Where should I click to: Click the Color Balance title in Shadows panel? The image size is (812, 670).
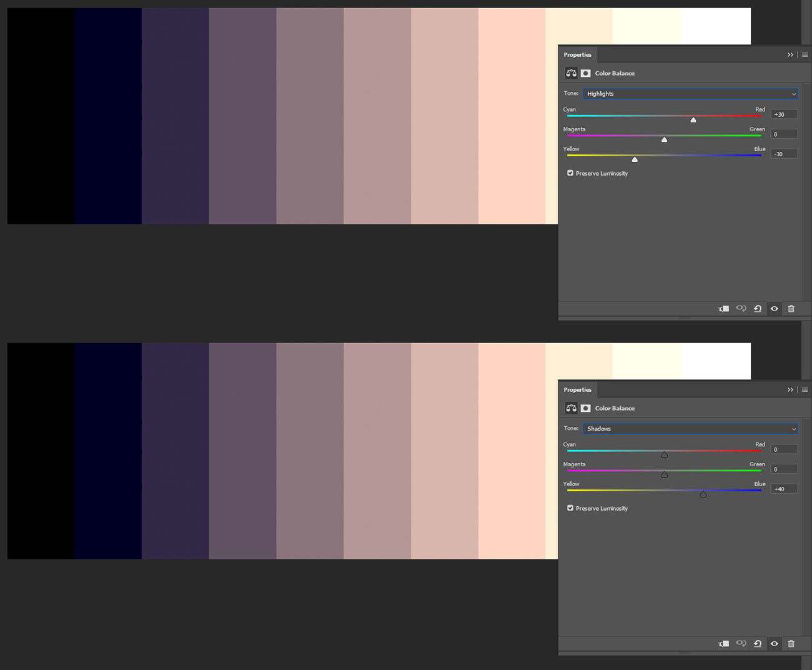coord(615,408)
